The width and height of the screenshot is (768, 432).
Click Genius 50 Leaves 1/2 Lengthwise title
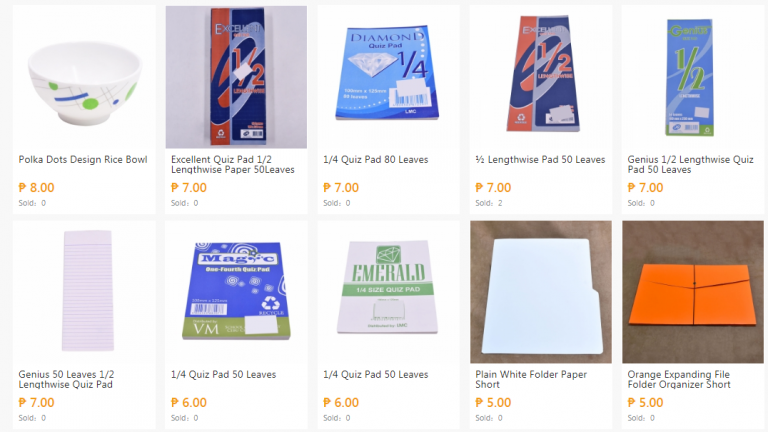point(66,380)
